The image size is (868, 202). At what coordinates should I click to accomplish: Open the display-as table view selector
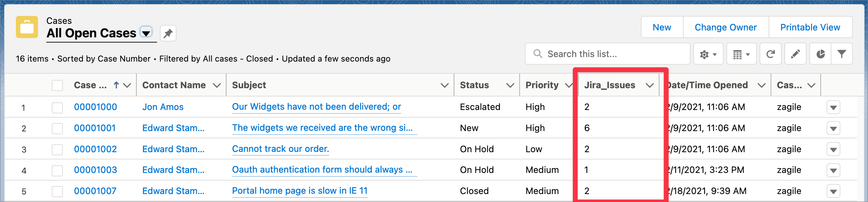(741, 54)
